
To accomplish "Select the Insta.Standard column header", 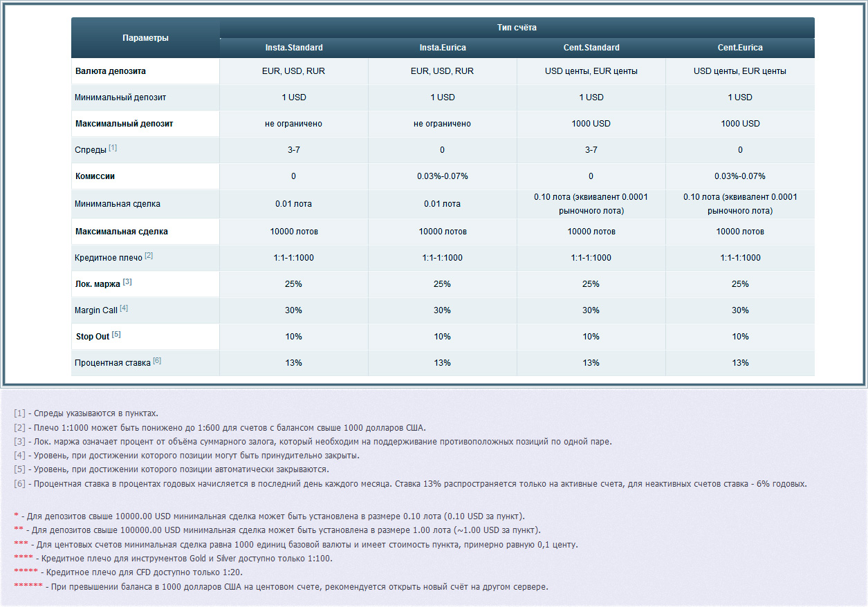I will click(294, 48).
